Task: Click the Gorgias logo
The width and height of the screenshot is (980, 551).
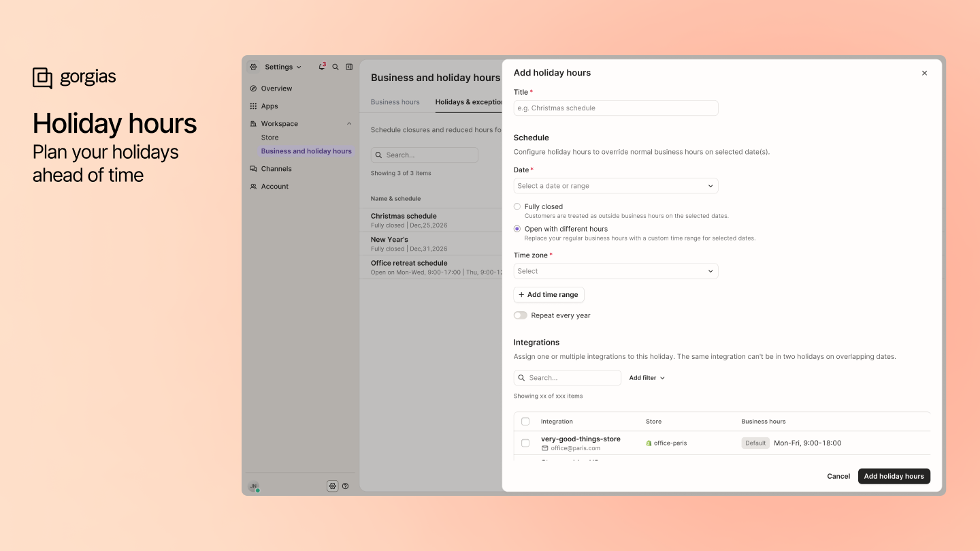Action: point(74,78)
